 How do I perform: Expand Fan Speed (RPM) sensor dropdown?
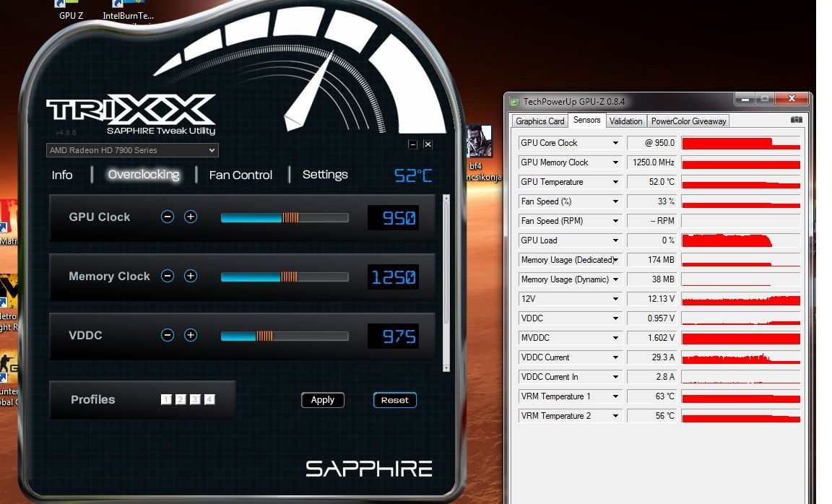[x=615, y=221]
